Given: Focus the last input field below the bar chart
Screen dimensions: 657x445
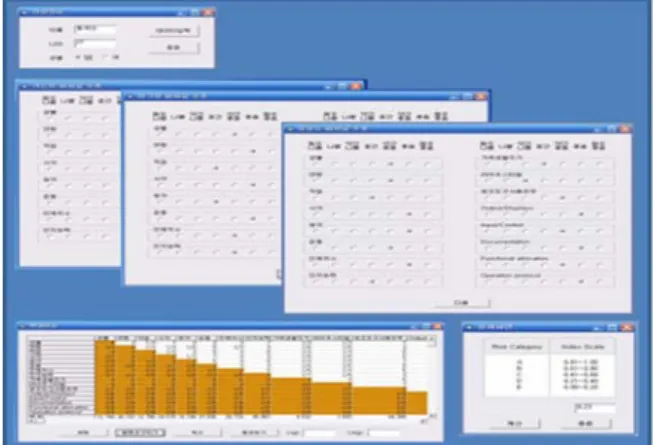Looking at the screenshot, I should click(x=383, y=433).
